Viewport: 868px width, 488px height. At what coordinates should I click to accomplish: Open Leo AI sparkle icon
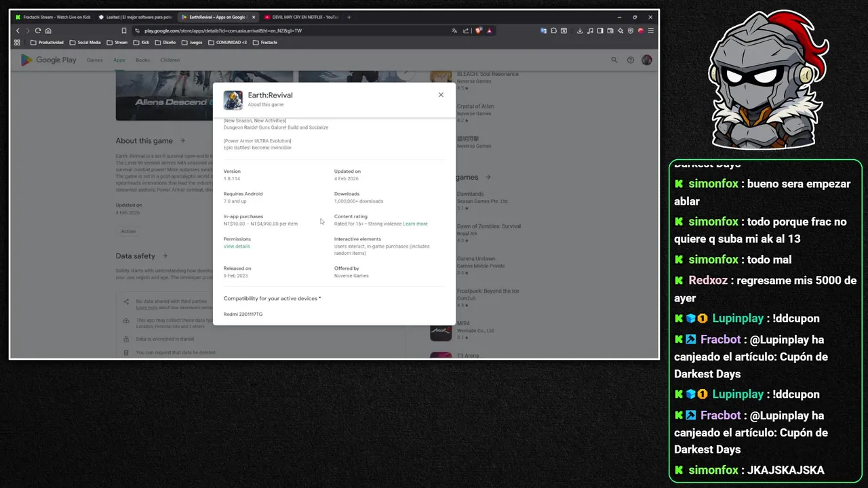pyautogui.click(x=620, y=30)
